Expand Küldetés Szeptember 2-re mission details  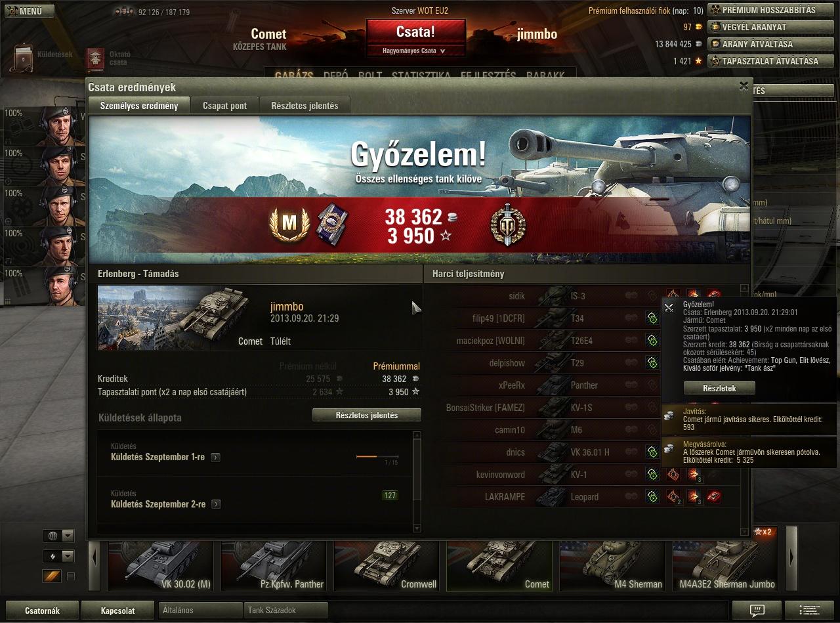(216, 504)
